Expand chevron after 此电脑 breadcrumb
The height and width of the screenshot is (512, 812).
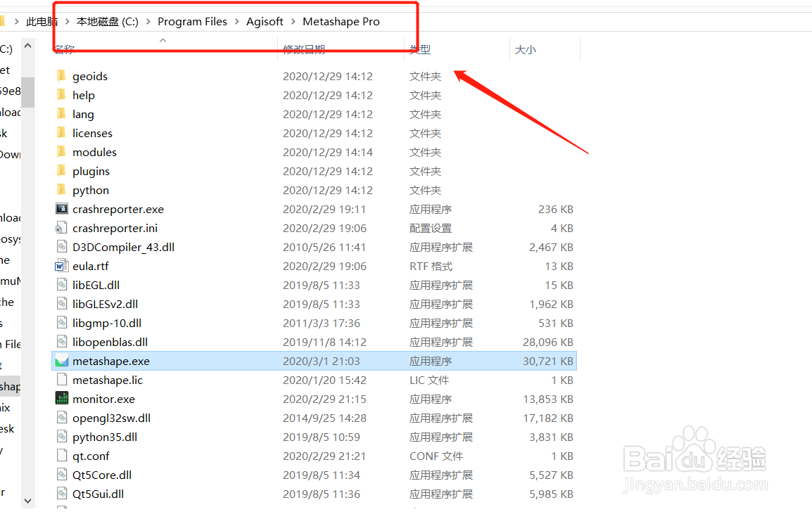coord(68,22)
